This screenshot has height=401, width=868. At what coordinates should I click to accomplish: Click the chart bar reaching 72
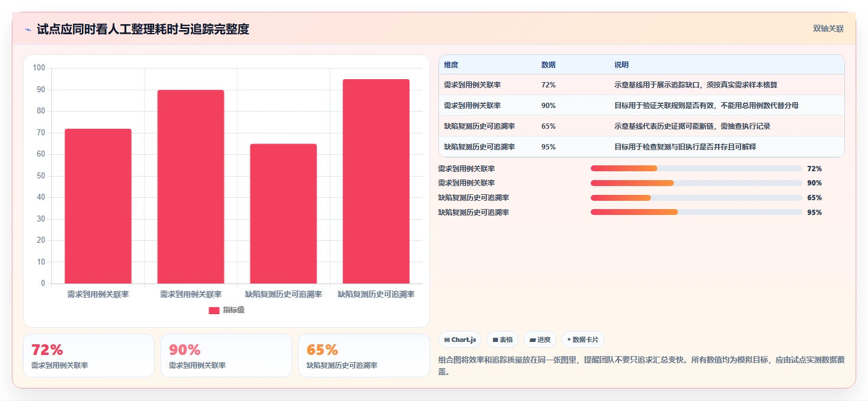tap(98, 206)
